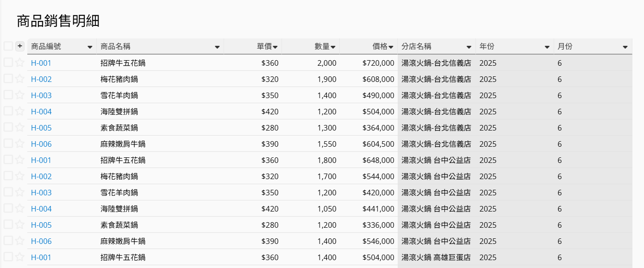Click 梅花豬肉鍋 in the $544,000 row

[119, 176]
